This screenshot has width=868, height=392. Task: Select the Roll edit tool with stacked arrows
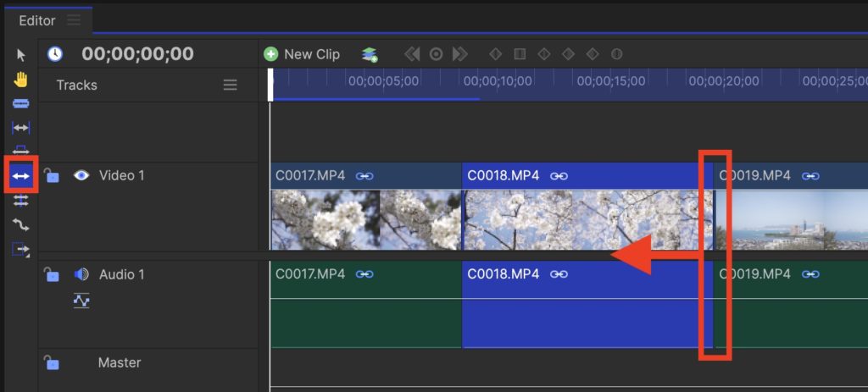pyautogui.click(x=21, y=201)
